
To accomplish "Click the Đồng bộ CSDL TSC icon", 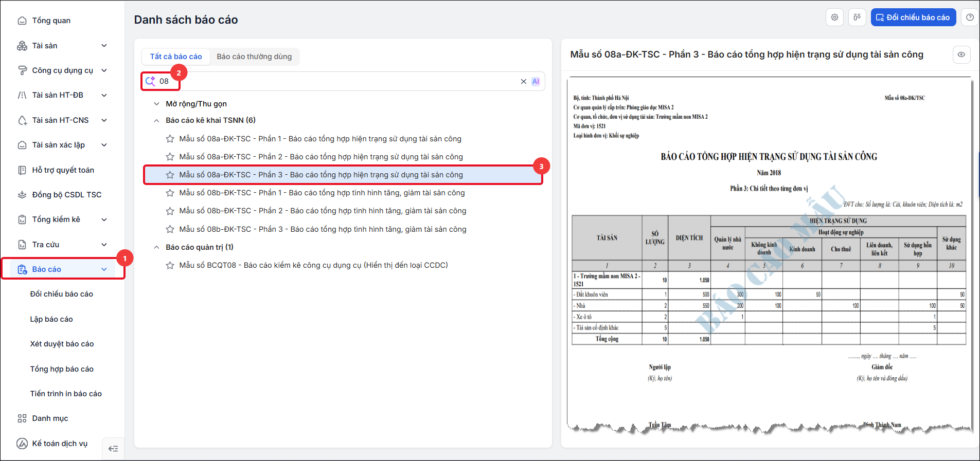I will (x=22, y=195).
